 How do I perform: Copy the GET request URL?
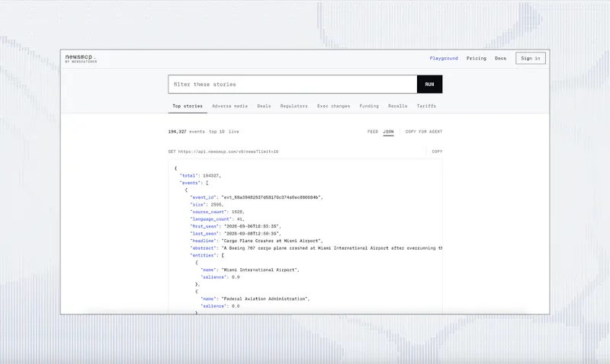point(437,152)
